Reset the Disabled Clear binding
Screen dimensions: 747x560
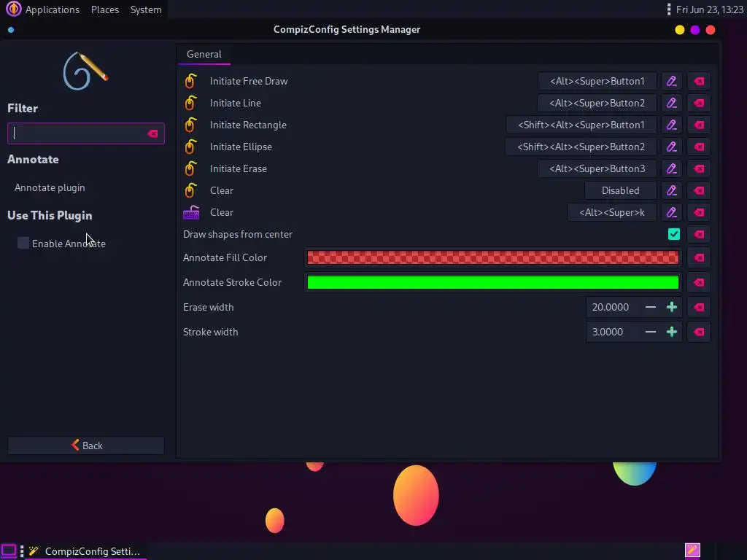pos(699,190)
